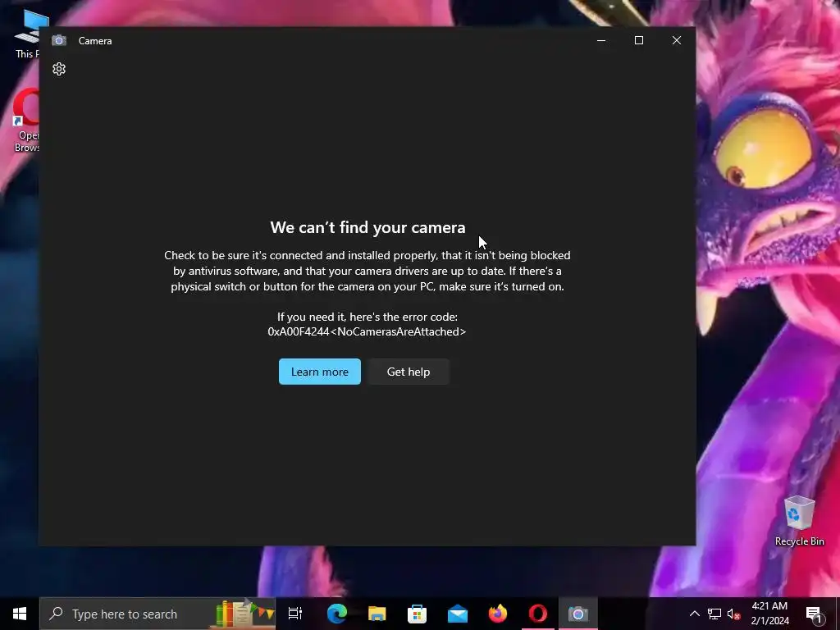The width and height of the screenshot is (840, 630).
Task: Minimize the Camera window
Action: coord(601,41)
